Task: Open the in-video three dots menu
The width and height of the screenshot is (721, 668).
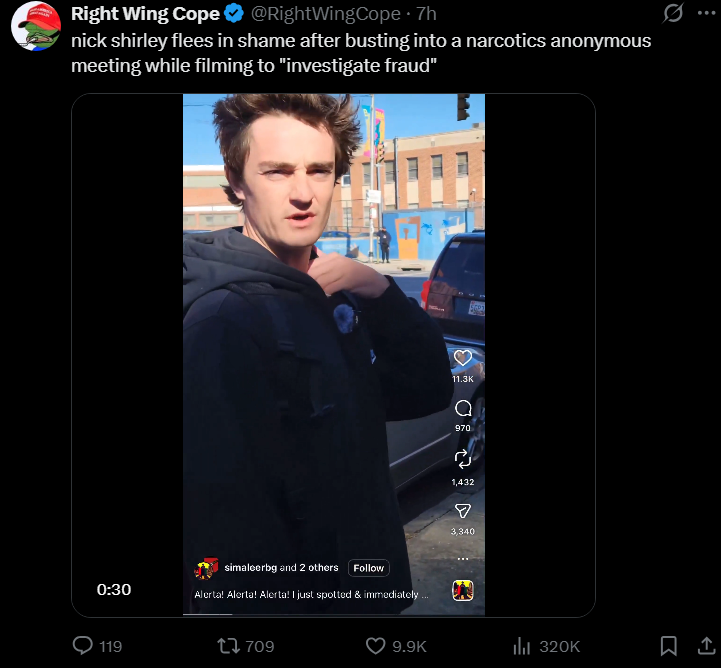Action: [x=463, y=559]
